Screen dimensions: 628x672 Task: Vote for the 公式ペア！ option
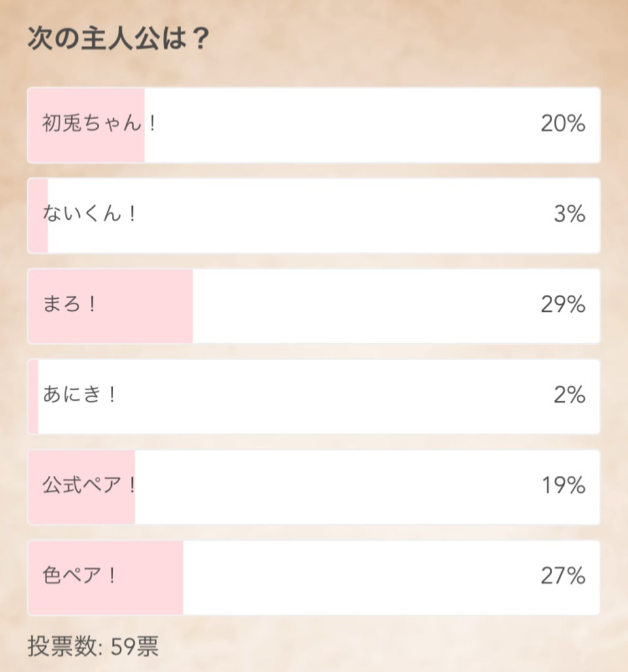(314, 488)
